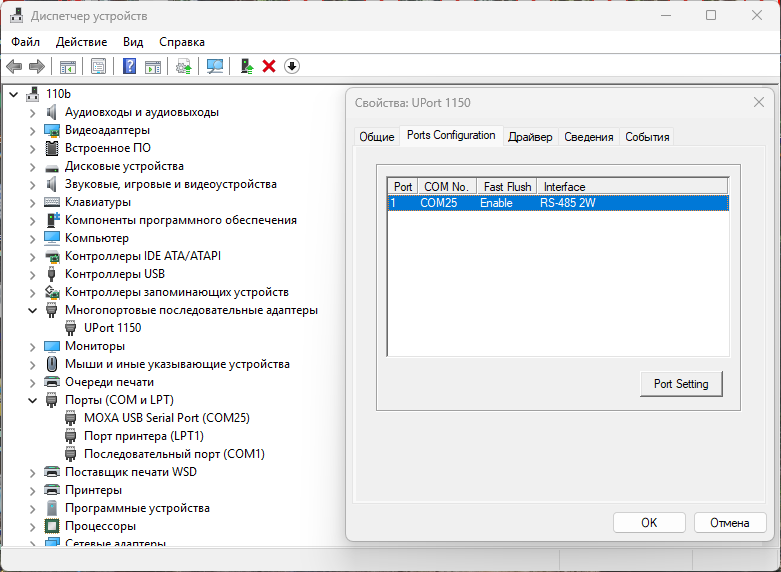Select the COM25 RS-485 2W row

pyautogui.click(x=558, y=203)
